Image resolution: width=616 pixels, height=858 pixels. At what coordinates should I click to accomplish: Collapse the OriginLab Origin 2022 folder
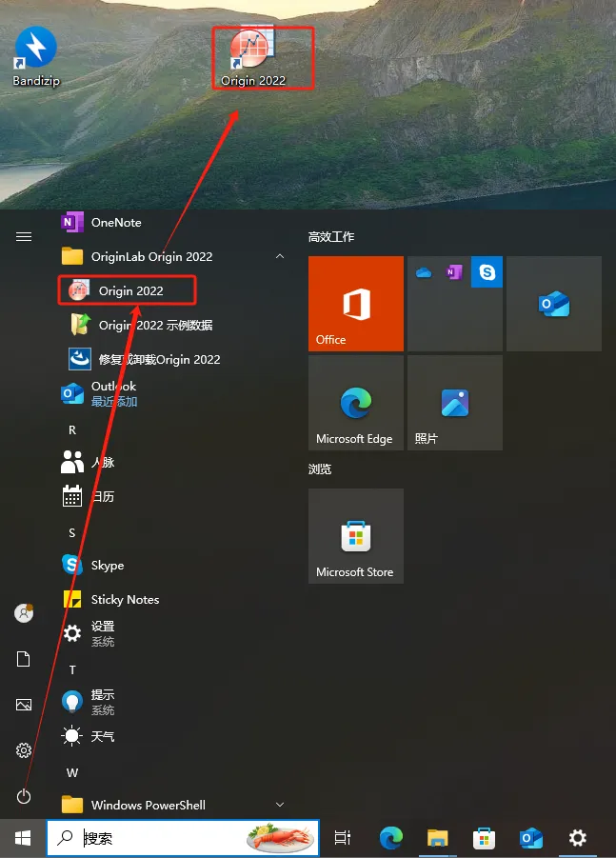tap(280, 256)
